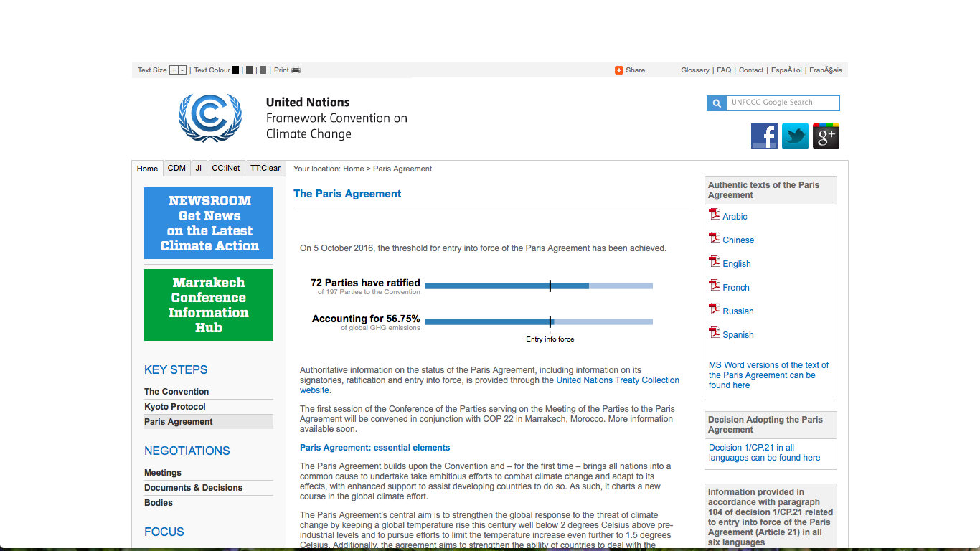Increase text size with plus button

coord(174,70)
